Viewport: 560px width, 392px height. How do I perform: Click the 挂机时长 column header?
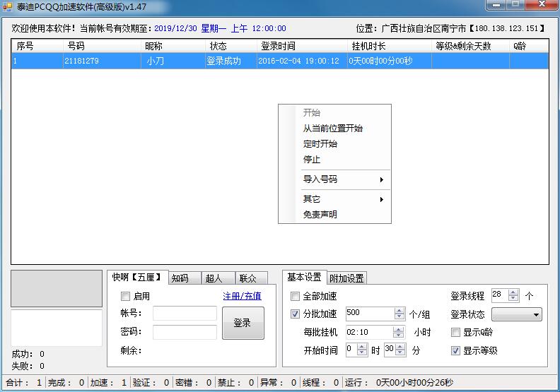[x=390, y=46]
